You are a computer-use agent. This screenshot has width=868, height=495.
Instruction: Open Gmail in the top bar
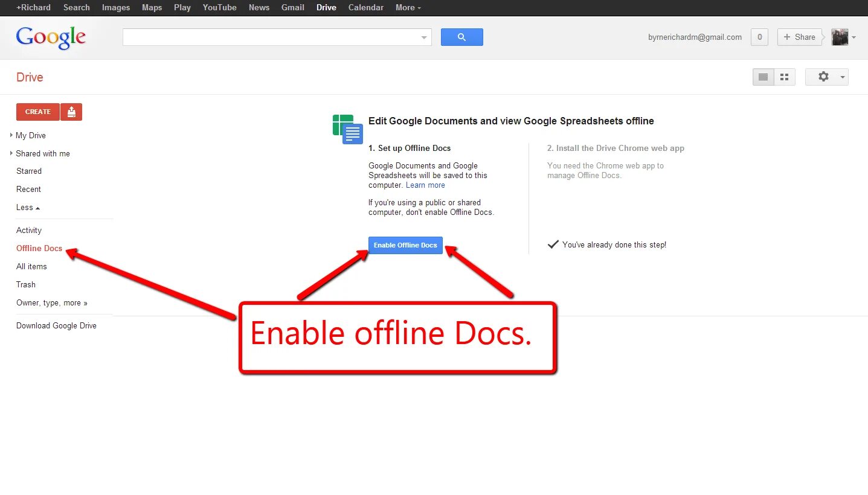[x=293, y=7]
